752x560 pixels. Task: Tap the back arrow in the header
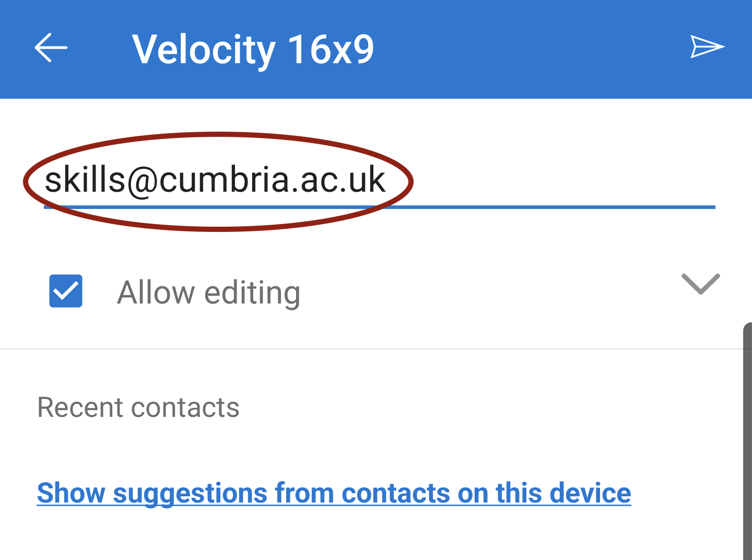pyautogui.click(x=51, y=48)
